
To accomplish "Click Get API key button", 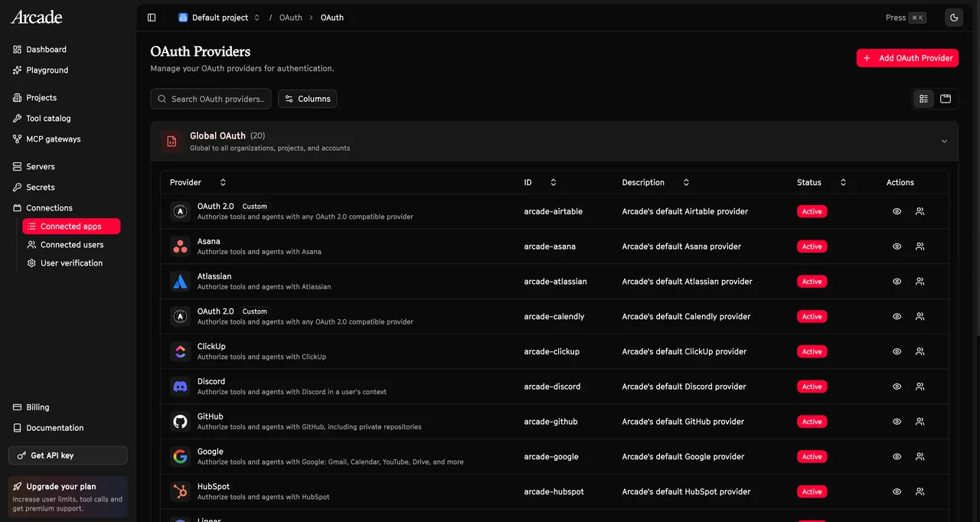I will [x=67, y=455].
